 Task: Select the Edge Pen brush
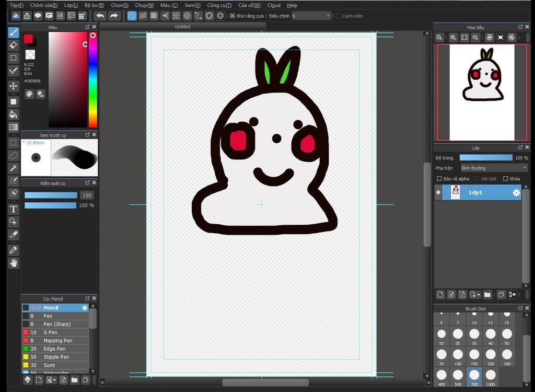click(x=55, y=349)
